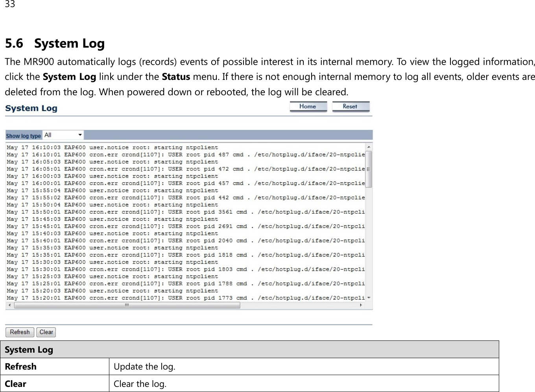Select log line May 17 16:05:03

tap(112, 162)
